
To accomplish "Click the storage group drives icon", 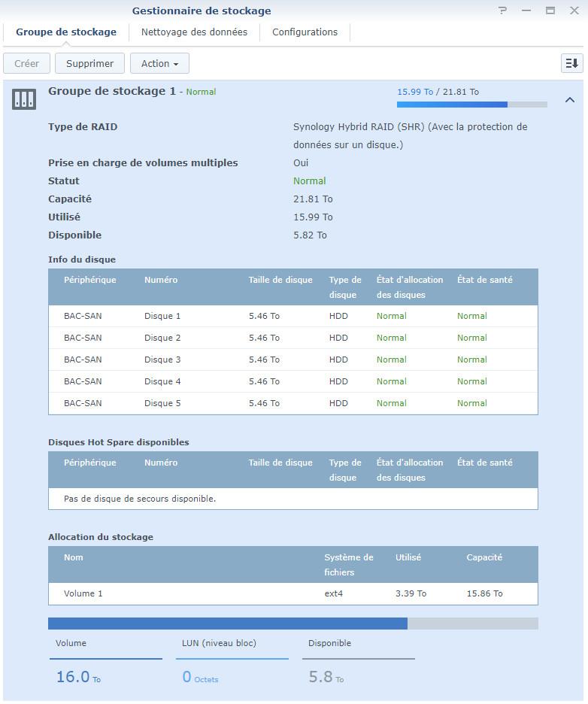I will point(24,99).
